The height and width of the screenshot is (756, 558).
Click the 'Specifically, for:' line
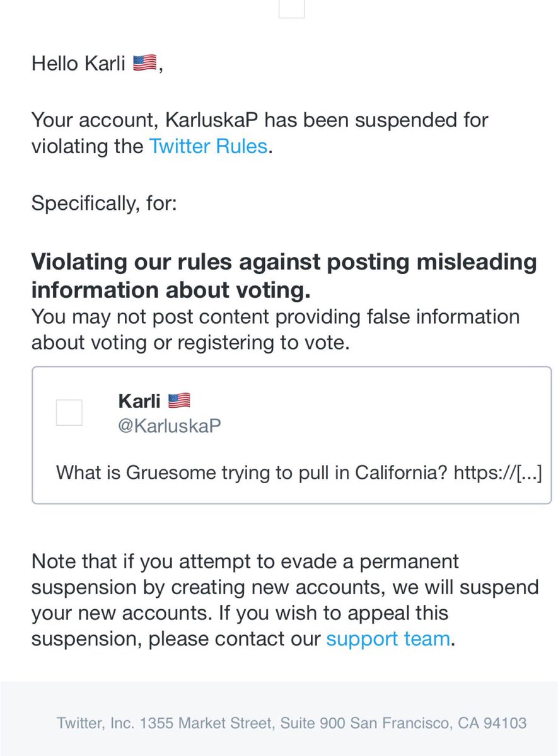point(102,203)
